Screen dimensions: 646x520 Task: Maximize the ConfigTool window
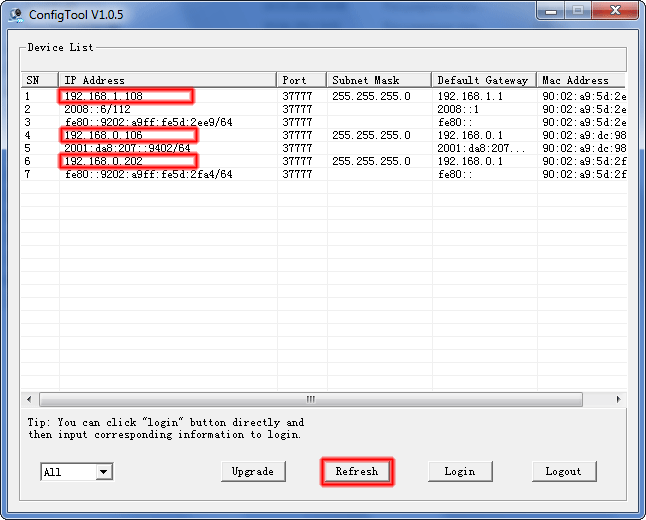[x=577, y=12]
